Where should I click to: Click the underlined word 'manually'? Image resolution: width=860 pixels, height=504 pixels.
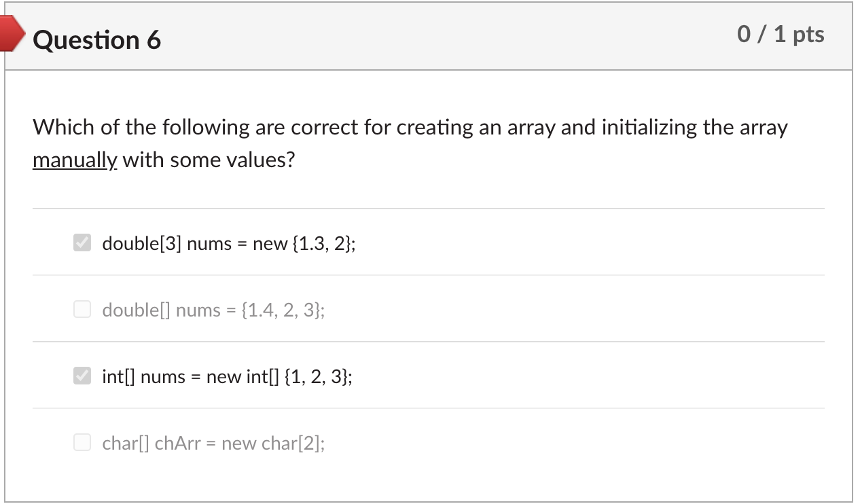(x=75, y=161)
